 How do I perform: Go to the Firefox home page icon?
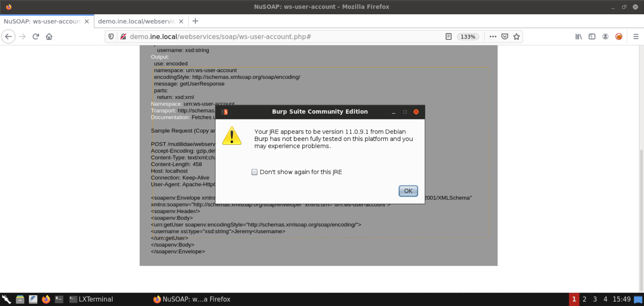point(49,37)
